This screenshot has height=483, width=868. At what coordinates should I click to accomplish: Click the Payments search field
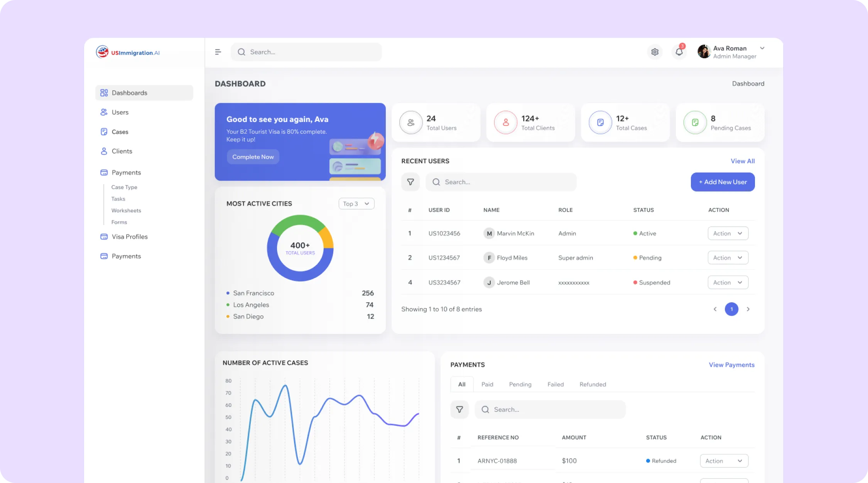coord(550,409)
